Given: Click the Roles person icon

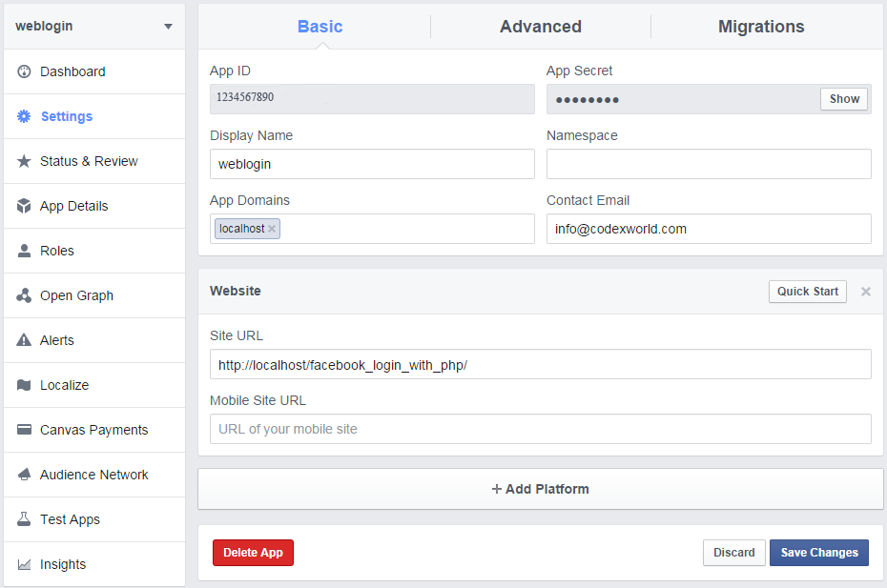Looking at the screenshot, I should [24, 251].
